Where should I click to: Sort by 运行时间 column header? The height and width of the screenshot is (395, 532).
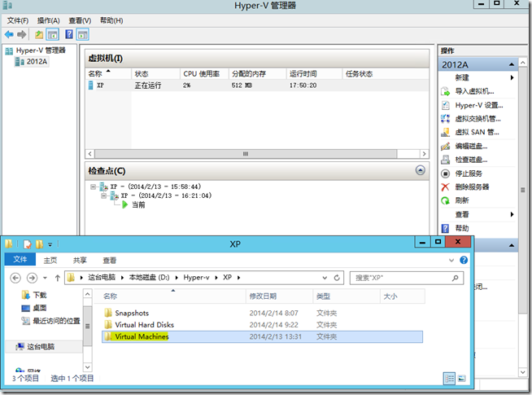pos(315,73)
